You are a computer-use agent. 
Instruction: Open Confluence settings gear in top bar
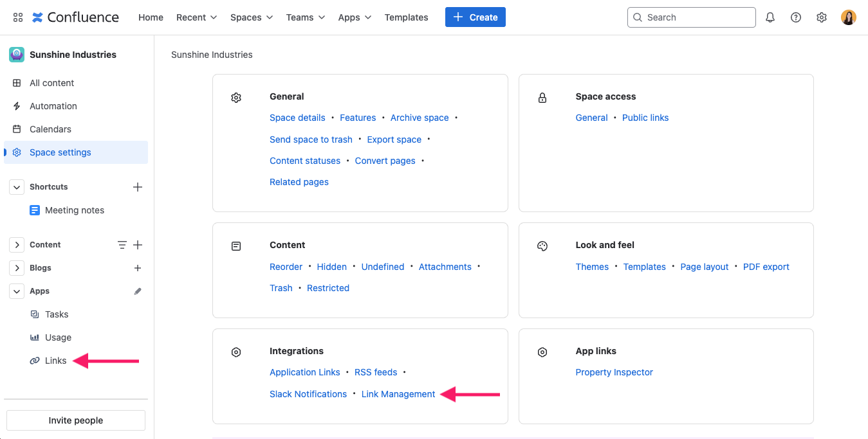click(x=821, y=17)
